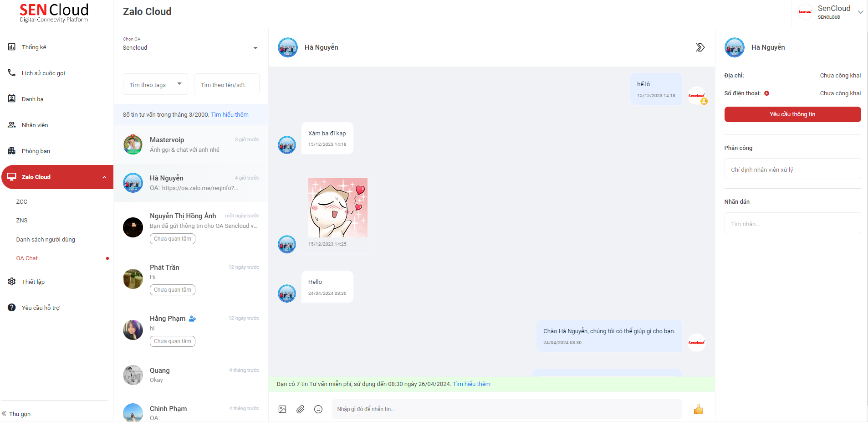
Task: Collapse the Zalo Cloud menu section
Action: point(104,177)
